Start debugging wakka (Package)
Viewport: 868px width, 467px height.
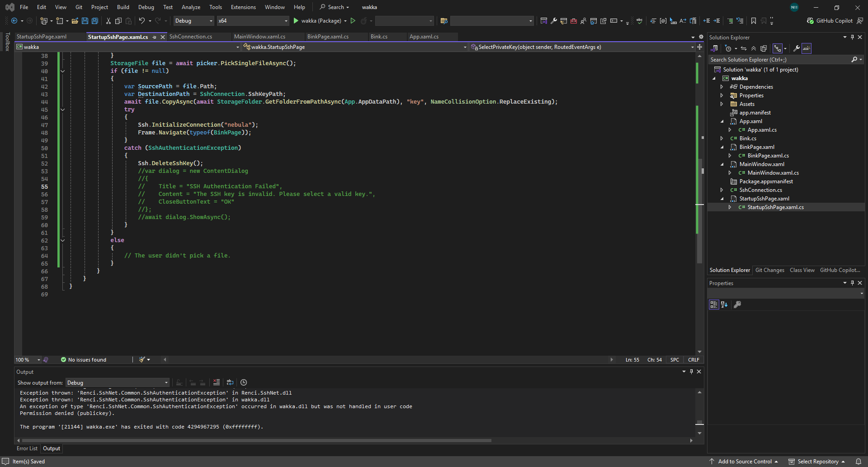[317, 21]
